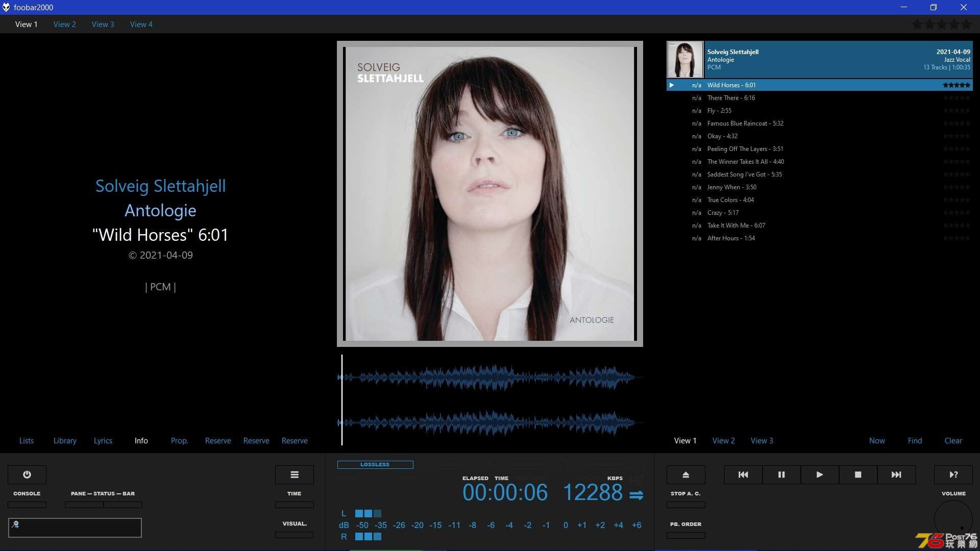Toggle the TIME display button

295,505
